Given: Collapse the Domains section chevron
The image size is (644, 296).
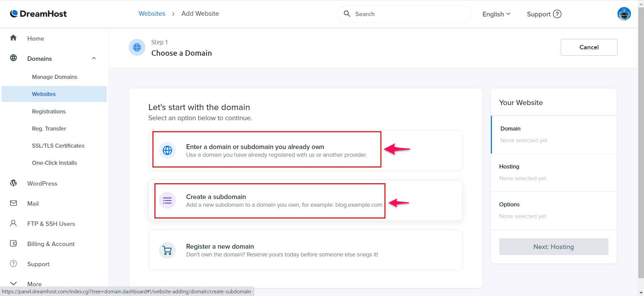Looking at the screenshot, I should (x=94, y=58).
